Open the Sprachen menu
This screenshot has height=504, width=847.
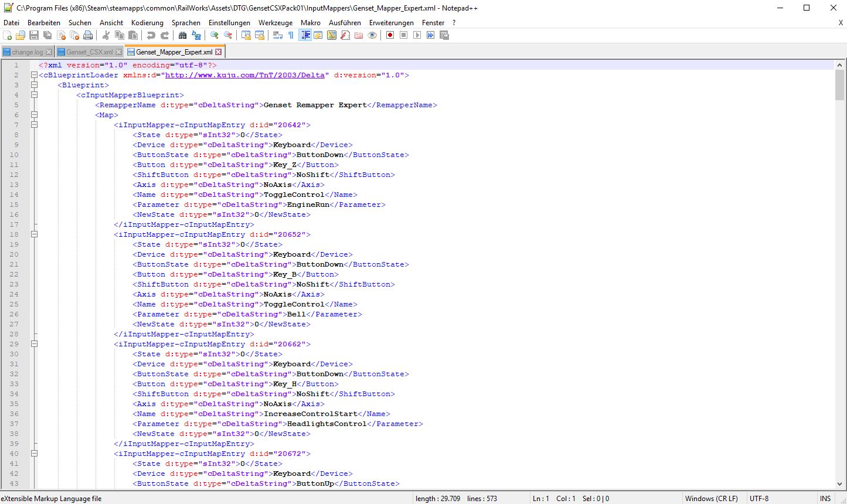pos(186,23)
